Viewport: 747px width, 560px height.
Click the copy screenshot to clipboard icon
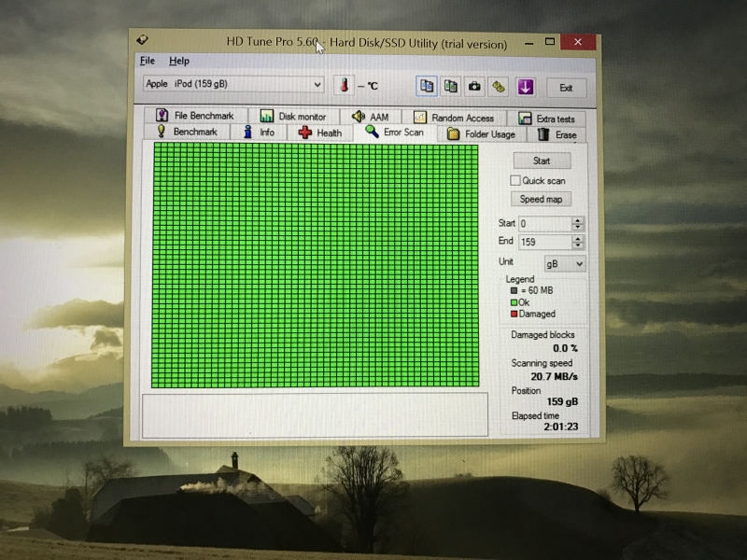(450, 86)
